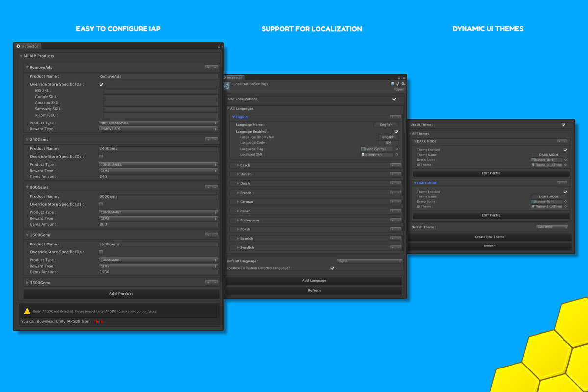Image resolution: width=588 pixels, height=392 pixels.
Task: Click the red Here download link
Action: (x=98, y=321)
